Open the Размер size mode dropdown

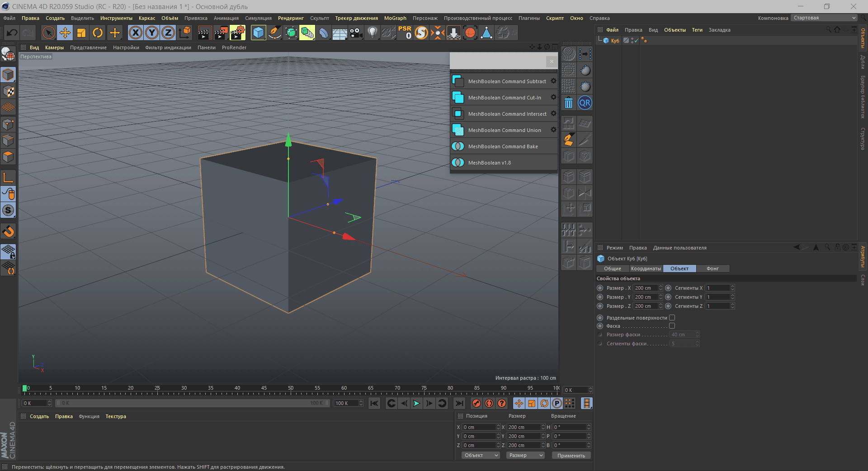(525, 455)
